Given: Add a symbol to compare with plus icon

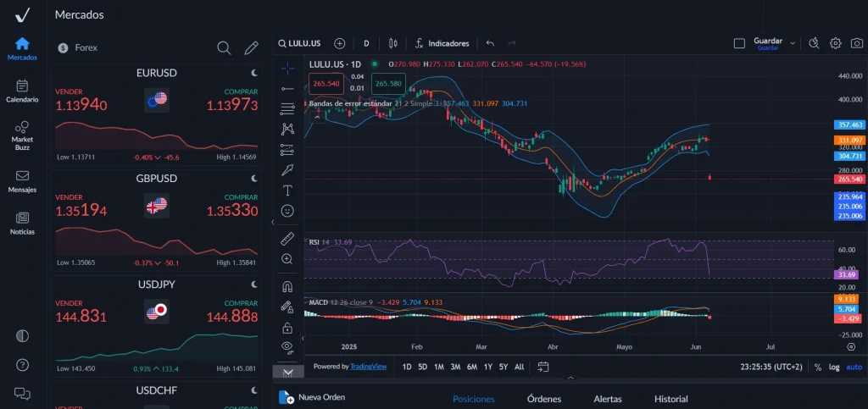Looking at the screenshot, I should click(x=339, y=43).
